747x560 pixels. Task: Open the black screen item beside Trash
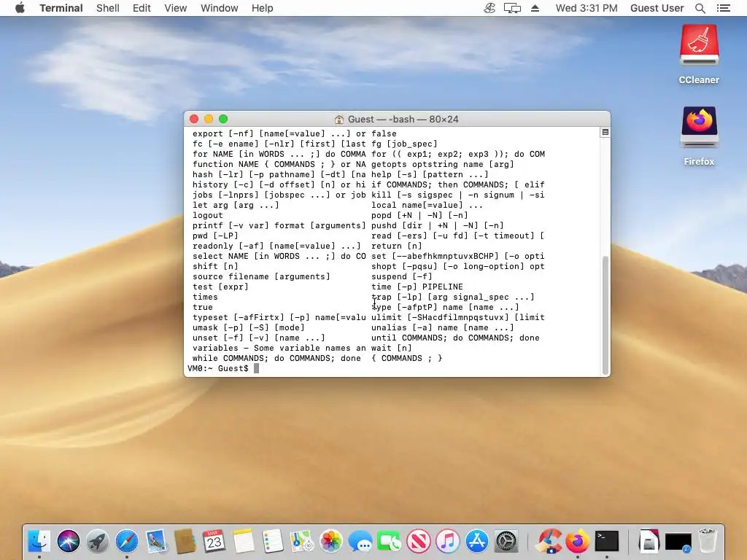tap(678, 542)
